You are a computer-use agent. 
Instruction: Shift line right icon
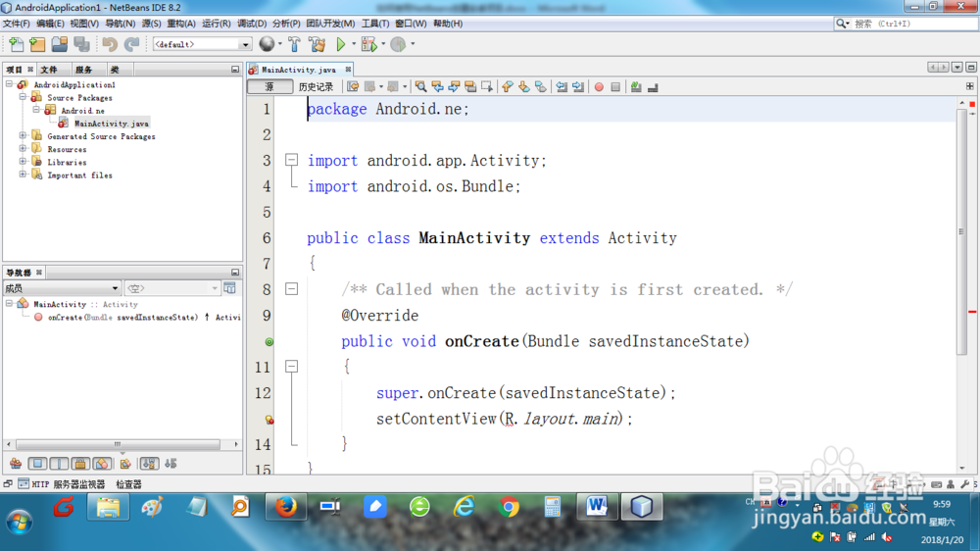tap(578, 87)
